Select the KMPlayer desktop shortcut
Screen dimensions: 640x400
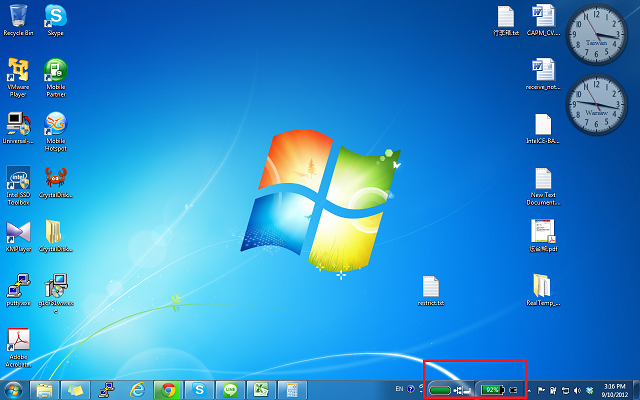pyautogui.click(x=18, y=236)
